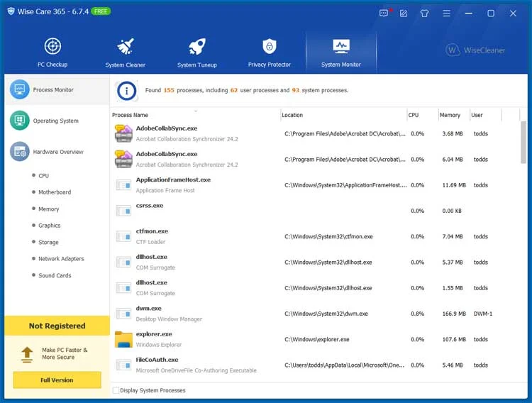Click the Operating System sidebar icon
The height and width of the screenshot is (403, 532).
click(x=20, y=121)
